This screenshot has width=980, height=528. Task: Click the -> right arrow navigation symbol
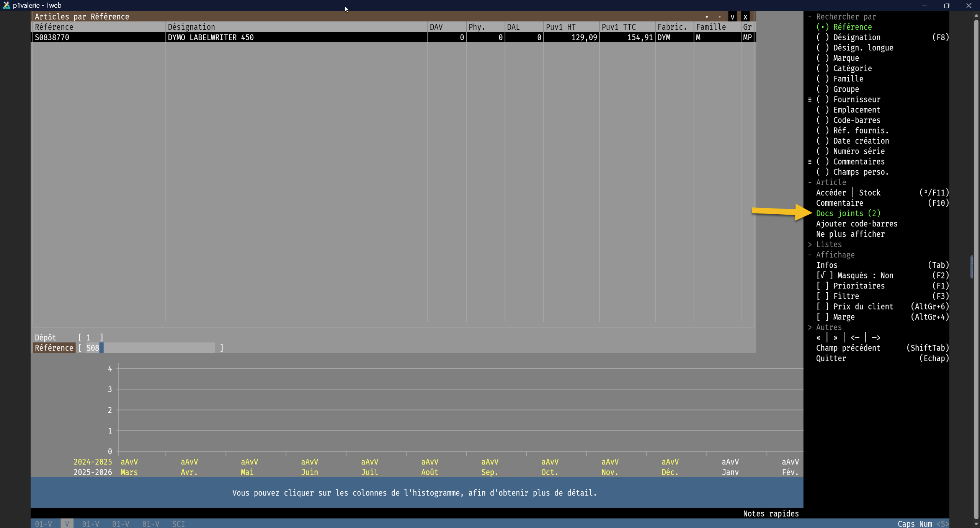tap(876, 337)
